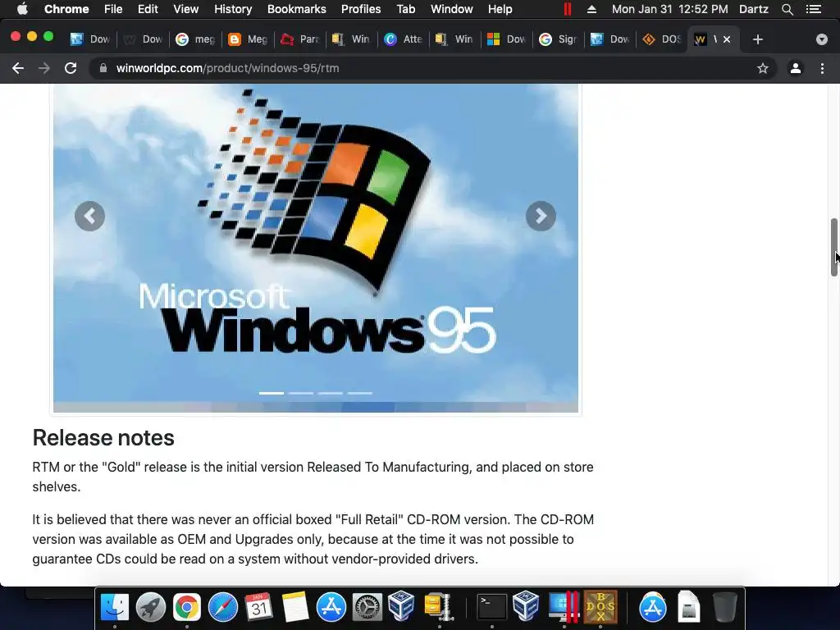The height and width of the screenshot is (630, 840).
Task: Switch to Microsoft-logo "Dow" tab
Action: point(507,39)
